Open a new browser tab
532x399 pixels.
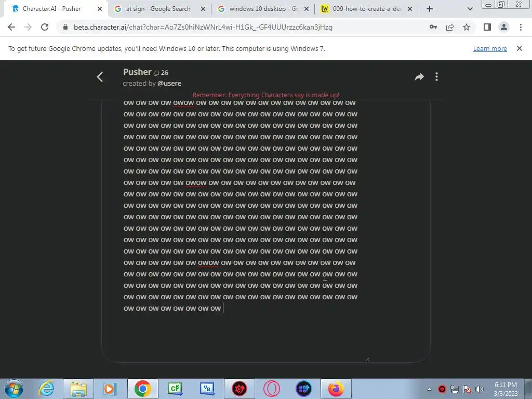point(430,9)
